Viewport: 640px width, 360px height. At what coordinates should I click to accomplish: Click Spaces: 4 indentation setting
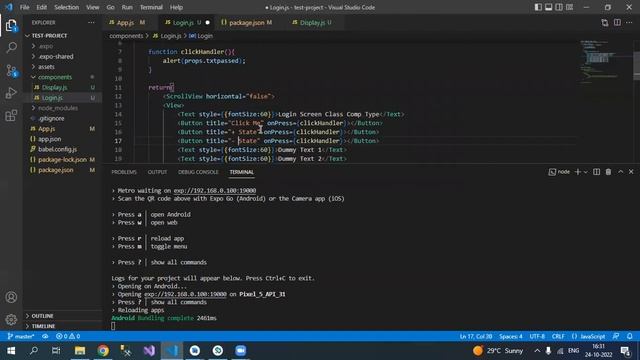(x=511, y=336)
